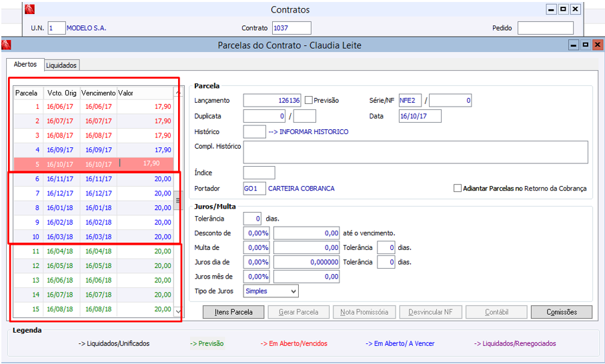Click the parcel list scrollbar thumb
Screen dimensions: 605x364
tap(178, 200)
